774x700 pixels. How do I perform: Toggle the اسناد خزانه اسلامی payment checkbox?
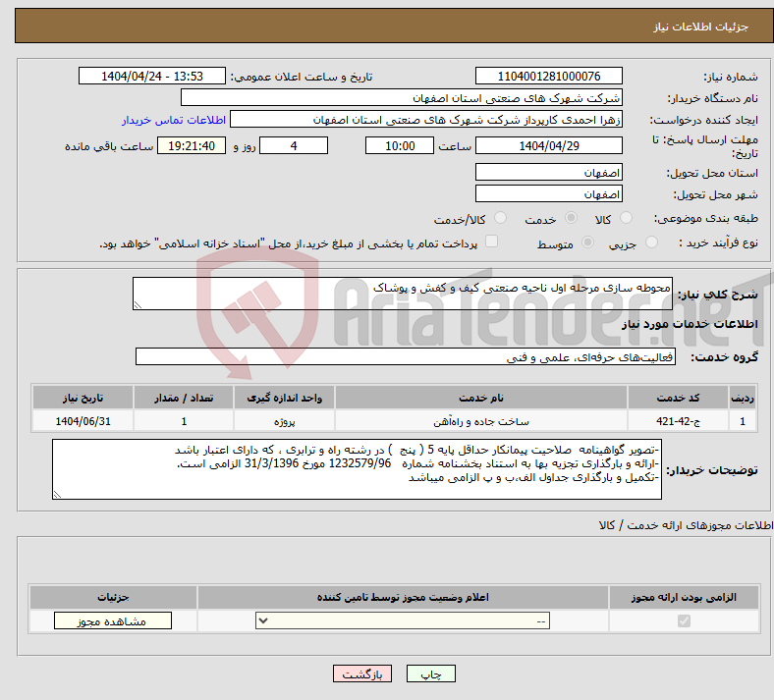(x=492, y=242)
